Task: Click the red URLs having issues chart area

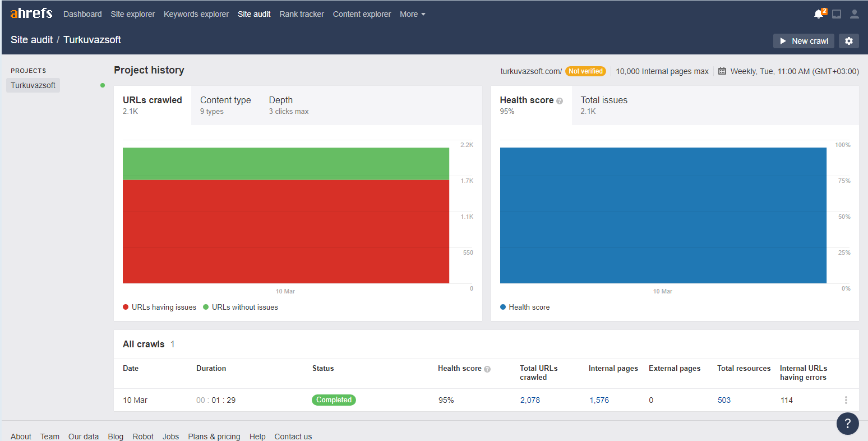Action: tap(286, 232)
